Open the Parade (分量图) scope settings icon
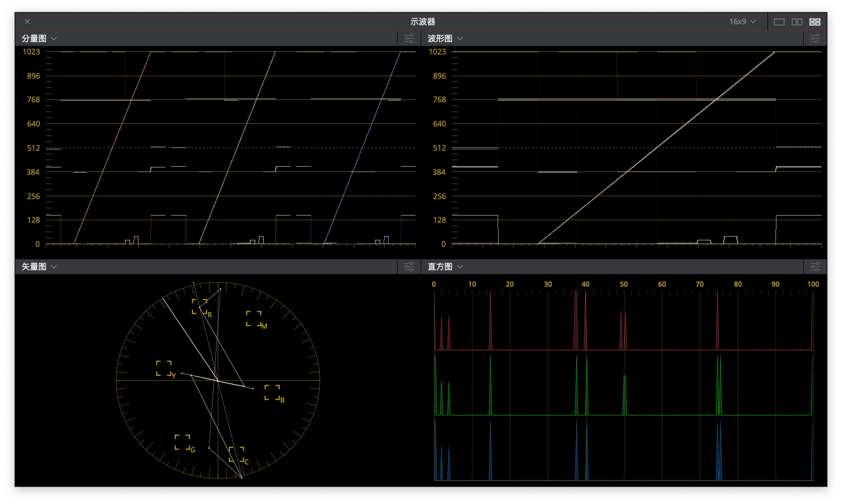The height and width of the screenshot is (504, 842). coord(409,38)
